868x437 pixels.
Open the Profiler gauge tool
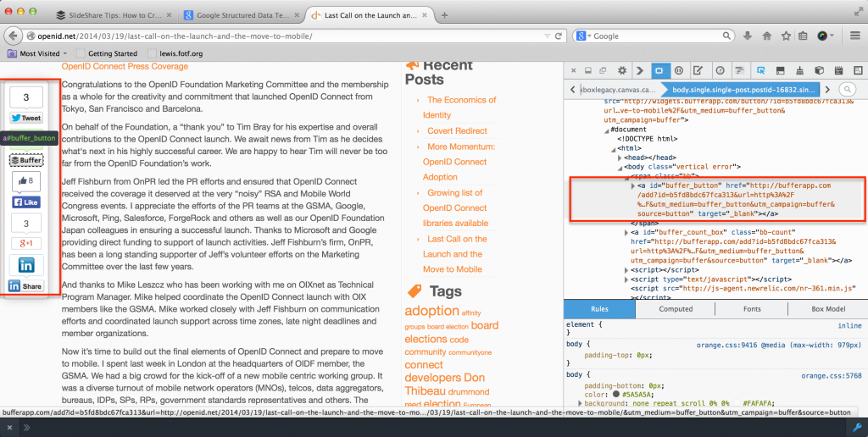coord(720,71)
